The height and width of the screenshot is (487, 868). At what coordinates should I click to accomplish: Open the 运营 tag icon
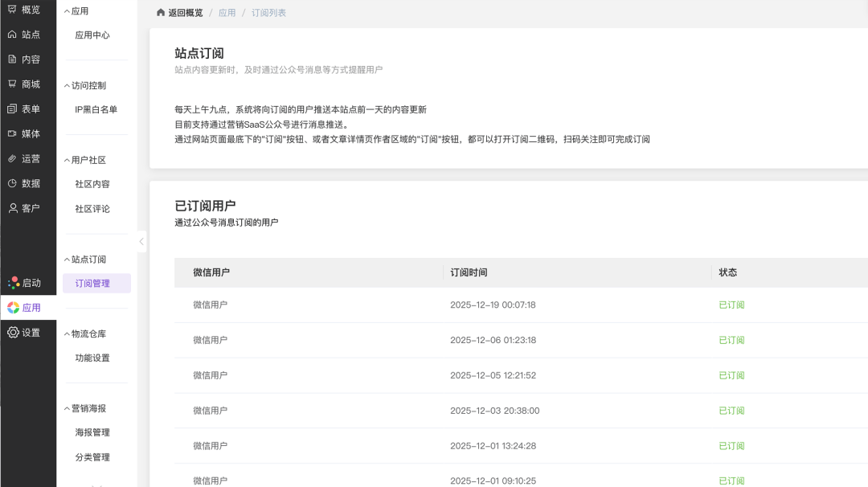point(12,158)
